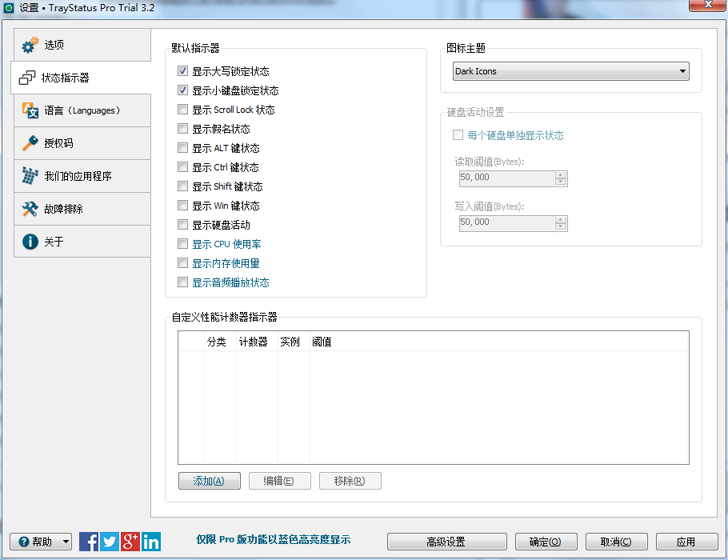This screenshot has width=728, height=560.
Task: Click the grid icon beside 我们的应用程序
Action: [x=30, y=176]
